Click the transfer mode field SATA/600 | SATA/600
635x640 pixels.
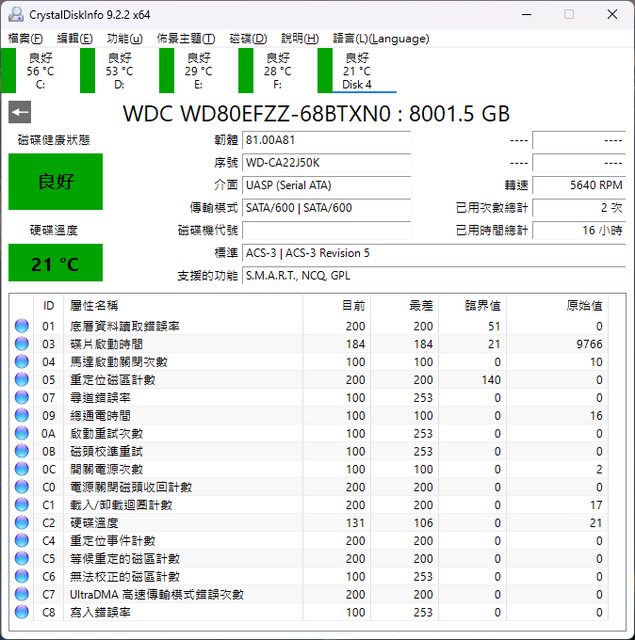326,208
